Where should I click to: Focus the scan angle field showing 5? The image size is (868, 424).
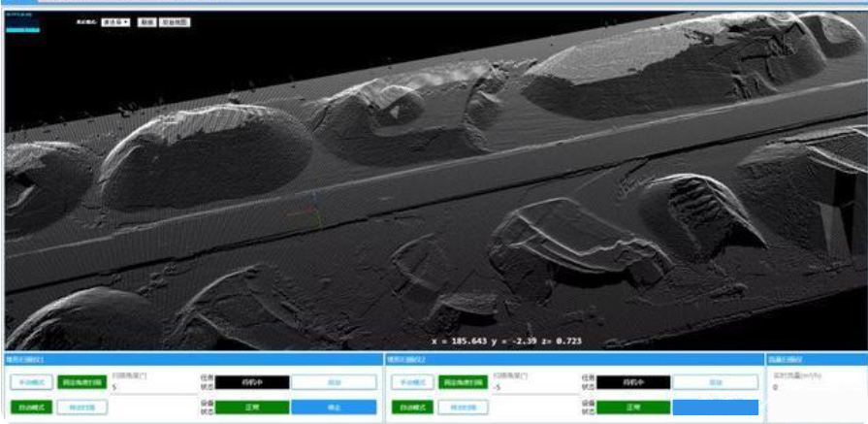click(145, 388)
